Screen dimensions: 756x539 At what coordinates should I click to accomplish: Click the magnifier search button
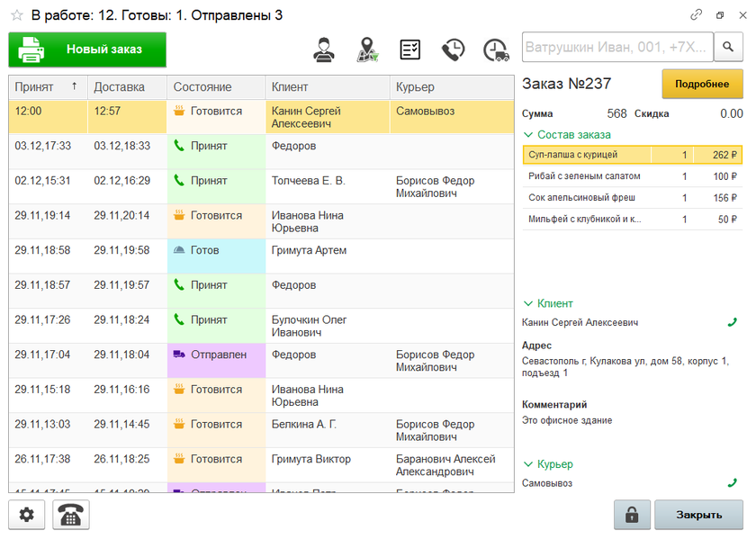[x=728, y=47]
